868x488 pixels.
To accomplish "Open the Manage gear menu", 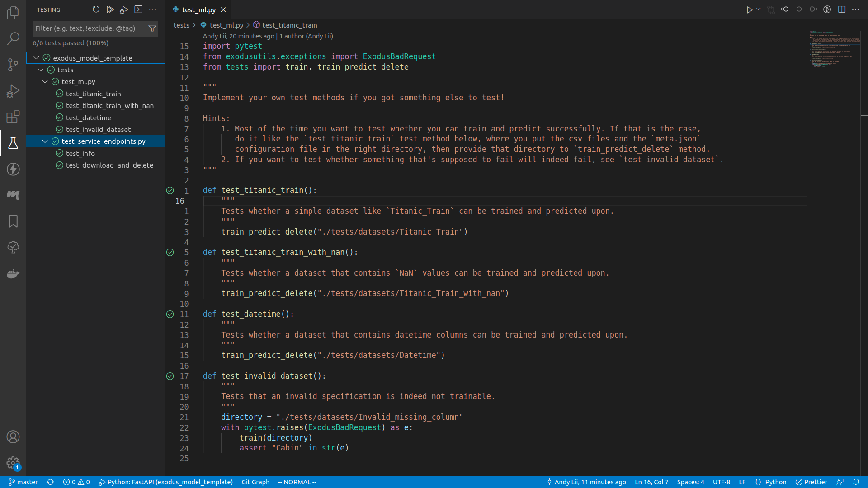I will click(13, 463).
